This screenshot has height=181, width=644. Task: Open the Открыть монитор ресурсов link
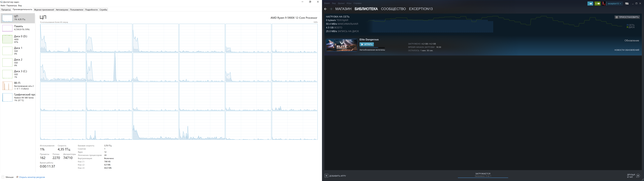point(32,177)
